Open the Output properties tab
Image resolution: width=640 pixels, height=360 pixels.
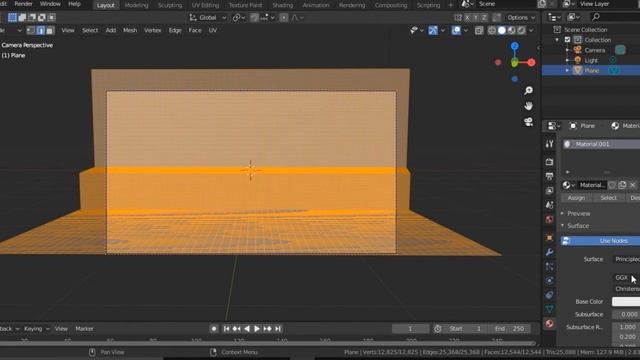(x=549, y=176)
